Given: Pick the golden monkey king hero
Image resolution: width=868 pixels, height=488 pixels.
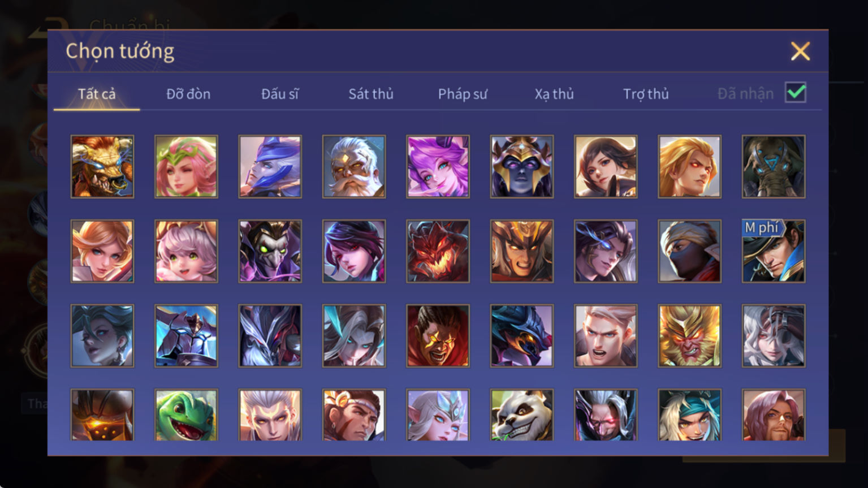Looking at the screenshot, I should (689, 336).
